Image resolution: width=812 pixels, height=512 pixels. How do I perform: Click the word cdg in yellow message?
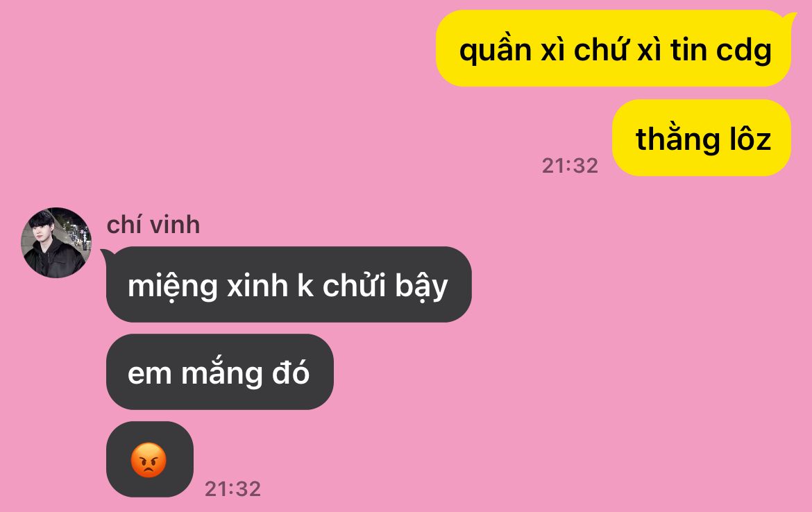coord(744,51)
